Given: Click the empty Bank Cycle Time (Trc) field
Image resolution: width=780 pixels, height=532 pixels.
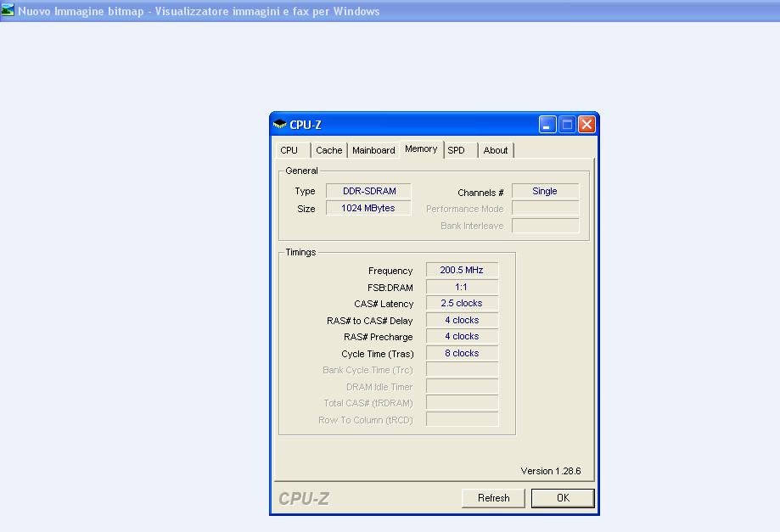Looking at the screenshot, I should click(x=462, y=369).
